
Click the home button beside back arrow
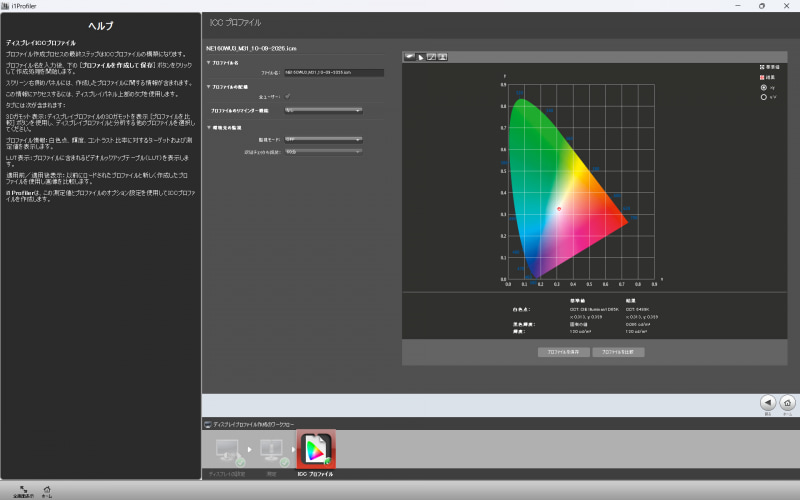787,403
